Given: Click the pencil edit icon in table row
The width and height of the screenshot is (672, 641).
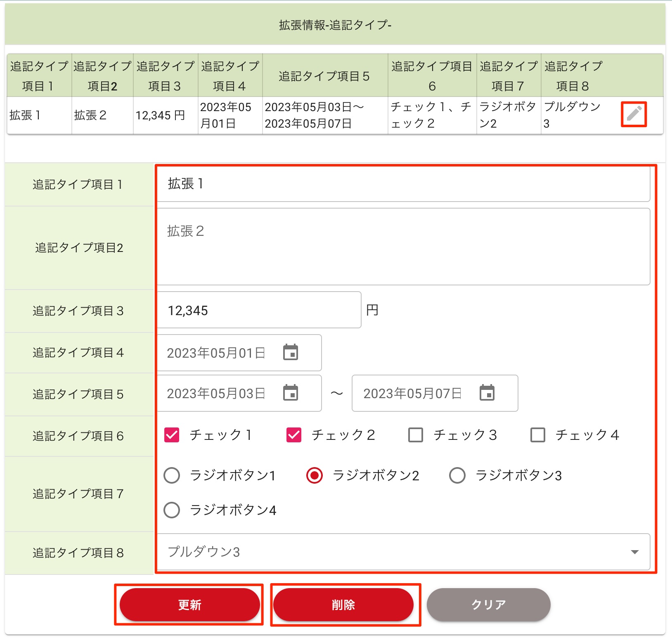Looking at the screenshot, I should tap(634, 114).
